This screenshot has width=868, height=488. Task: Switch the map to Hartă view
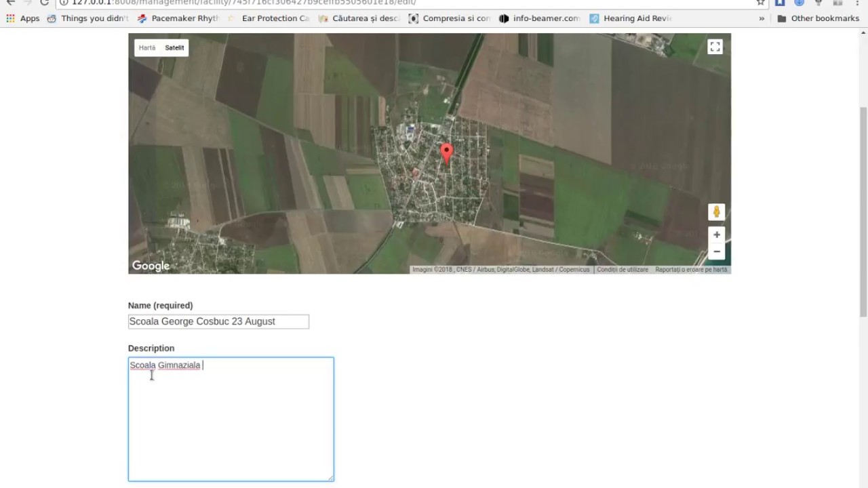(147, 48)
